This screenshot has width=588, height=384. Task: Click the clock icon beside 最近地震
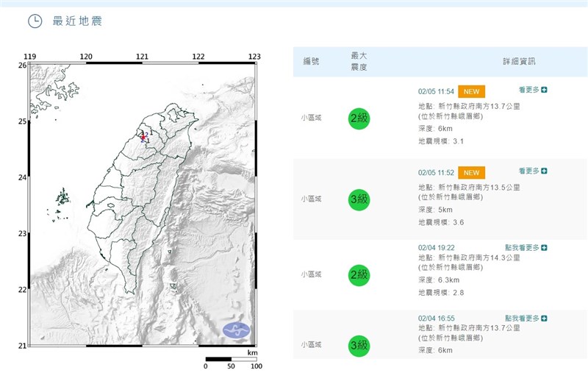(35, 21)
